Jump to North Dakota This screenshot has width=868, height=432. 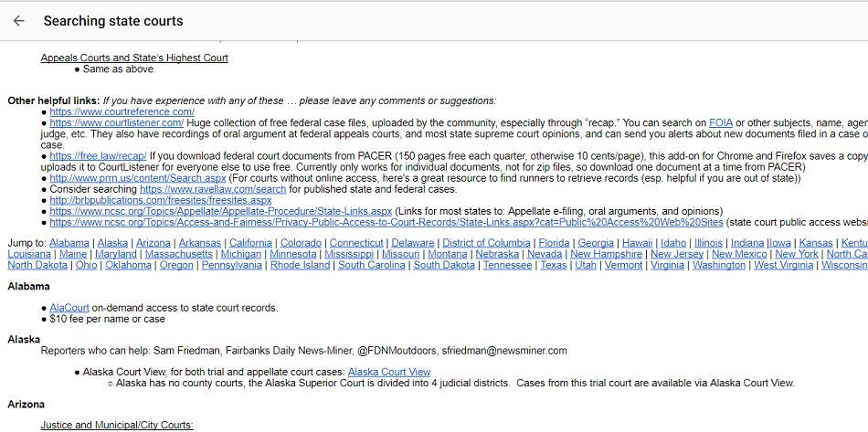[37, 265]
